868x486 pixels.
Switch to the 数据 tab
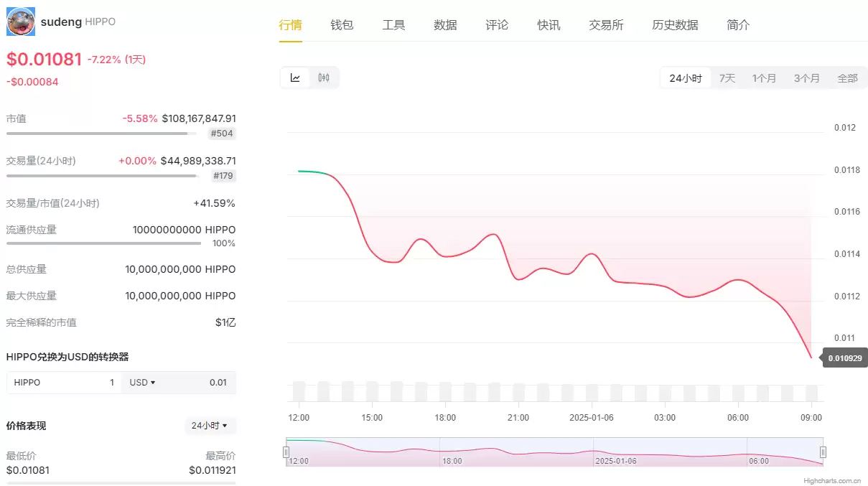pos(445,24)
